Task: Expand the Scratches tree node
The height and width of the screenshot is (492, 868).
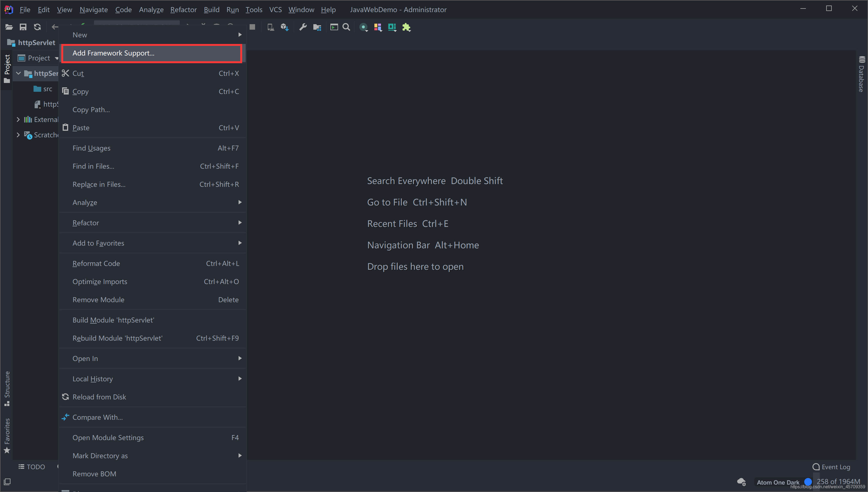Action: [18, 135]
